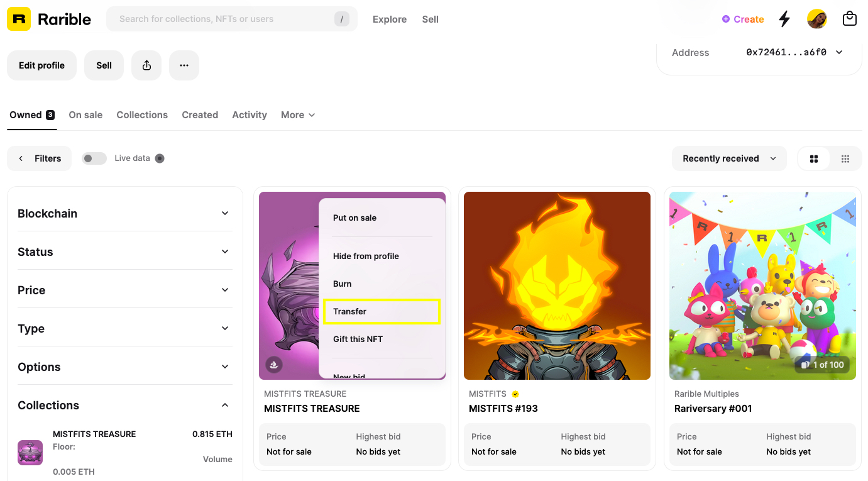Screen dimensions: 868x481
Task: Select Transfer in the context menu
Action: [x=382, y=311]
